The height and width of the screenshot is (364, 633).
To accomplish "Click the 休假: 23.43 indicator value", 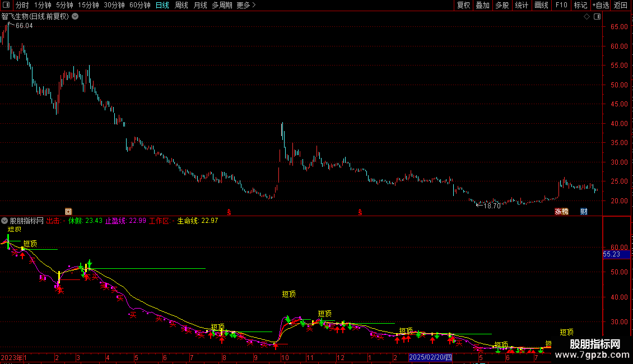I will point(85,221).
